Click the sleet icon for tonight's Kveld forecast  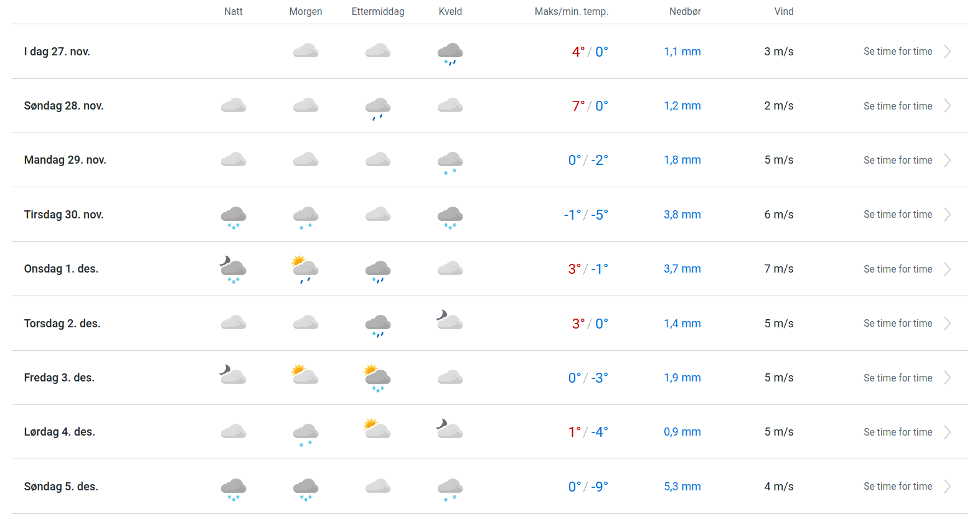tap(450, 53)
